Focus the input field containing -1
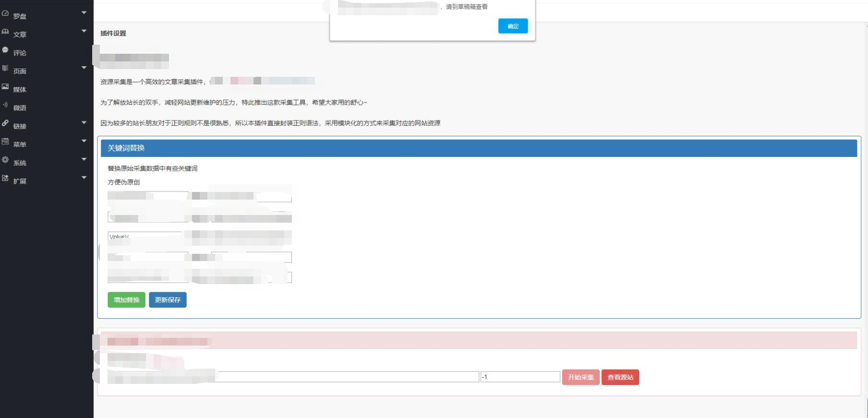The width and height of the screenshot is (868, 418). (520, 377)
